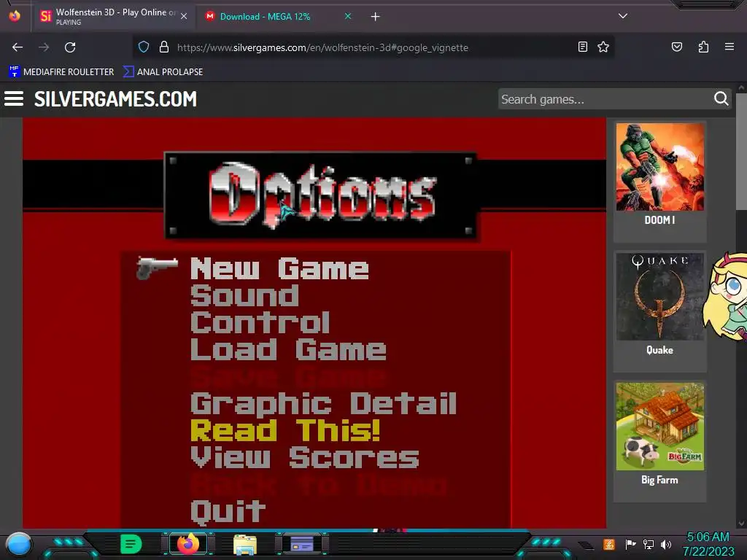Click the DOOM I title text
The height and width of the screenshot is (560, 747).
coord(659,220)
